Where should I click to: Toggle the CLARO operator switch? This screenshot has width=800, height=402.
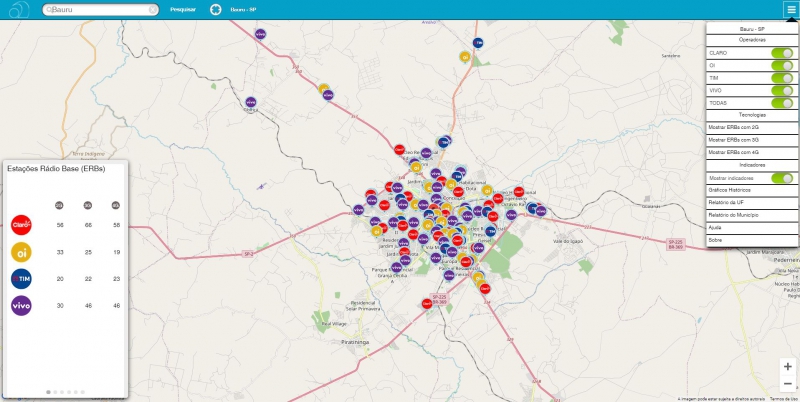point(782,52)
